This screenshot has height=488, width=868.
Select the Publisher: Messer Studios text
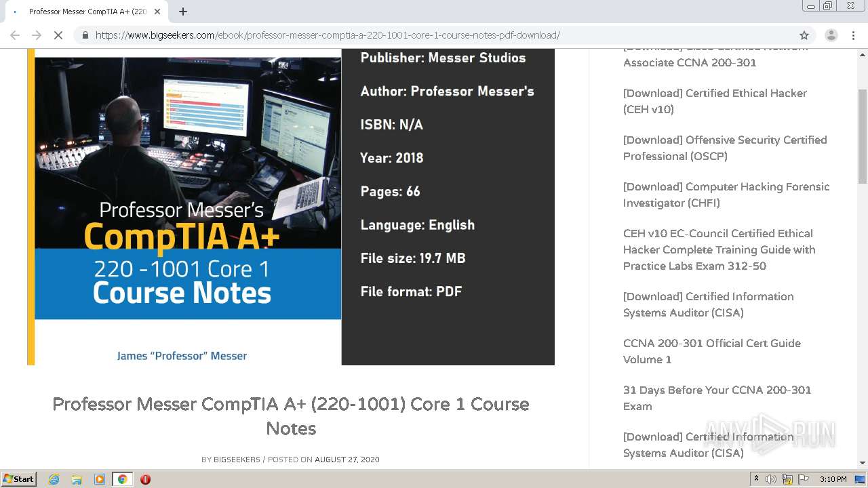(443, 58)
